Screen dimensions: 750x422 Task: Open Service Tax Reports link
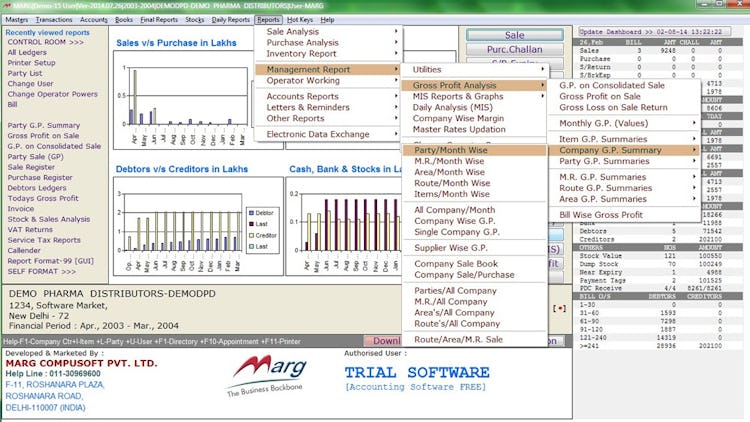pyautogui.click(x=44, y=240)
